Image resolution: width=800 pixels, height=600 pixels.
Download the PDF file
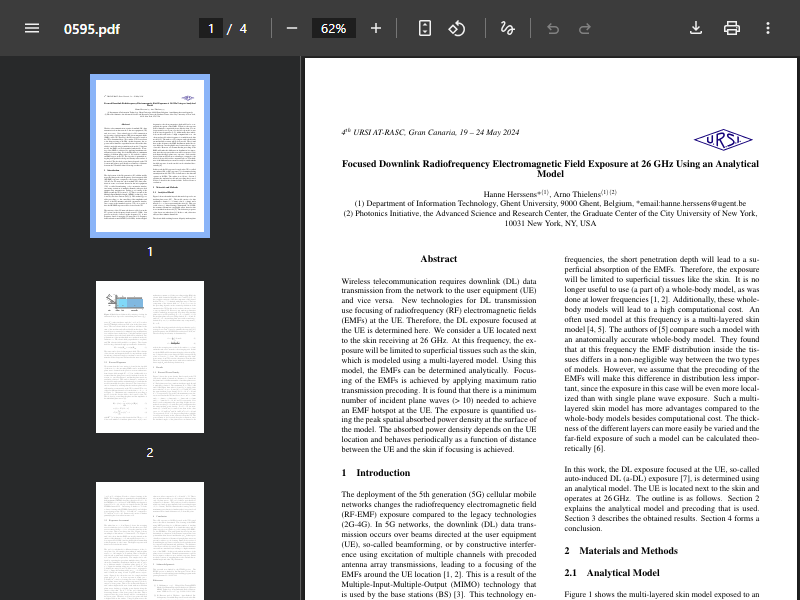[x=696, y=28]
